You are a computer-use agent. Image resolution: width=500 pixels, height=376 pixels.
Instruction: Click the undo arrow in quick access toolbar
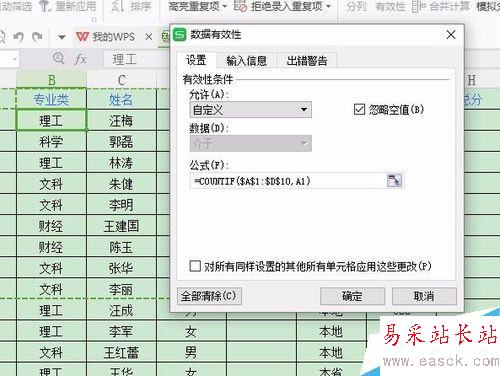[x=19, y=36]
